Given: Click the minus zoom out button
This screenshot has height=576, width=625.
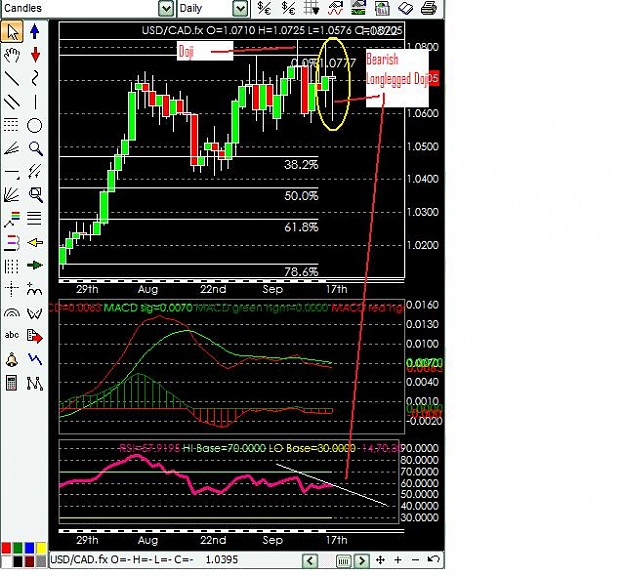Looking at the screenshot, I should (x=415, y=560).
